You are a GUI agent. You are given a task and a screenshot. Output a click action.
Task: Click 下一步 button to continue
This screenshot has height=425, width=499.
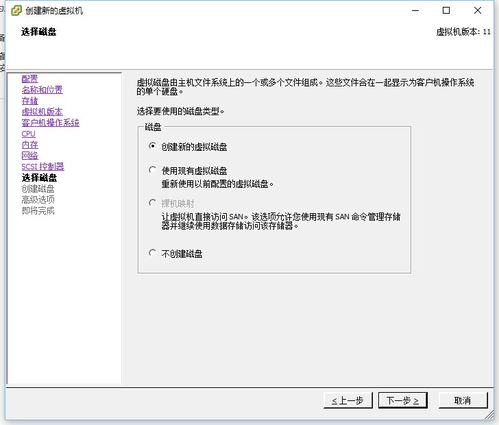(x=403, y=400)
